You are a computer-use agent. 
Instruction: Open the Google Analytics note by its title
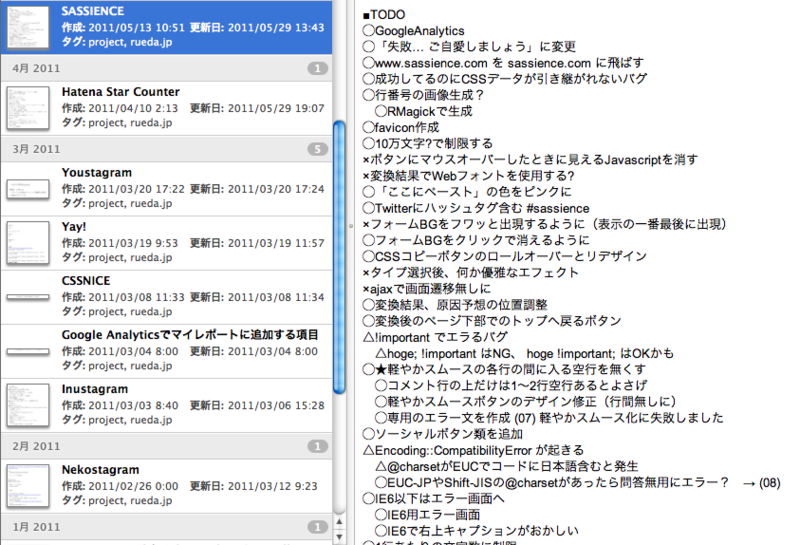coord(190,335)
